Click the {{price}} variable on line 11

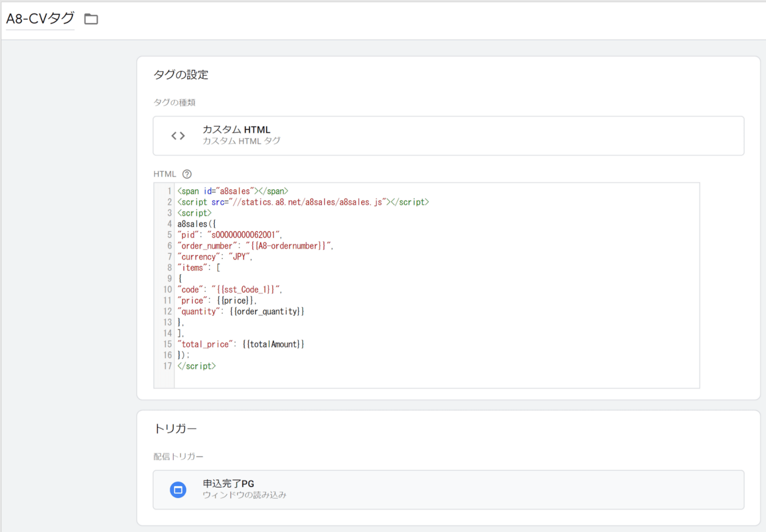(235, 301)
